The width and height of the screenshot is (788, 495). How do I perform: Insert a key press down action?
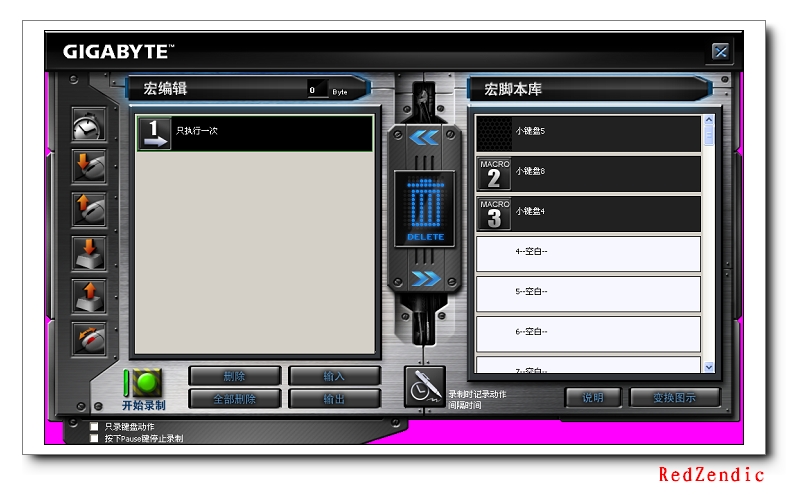click(89, 253)
